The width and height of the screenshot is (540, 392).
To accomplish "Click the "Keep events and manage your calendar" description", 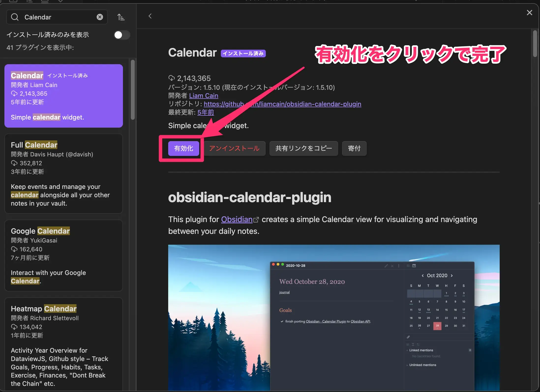I will [x=60, y=195].
